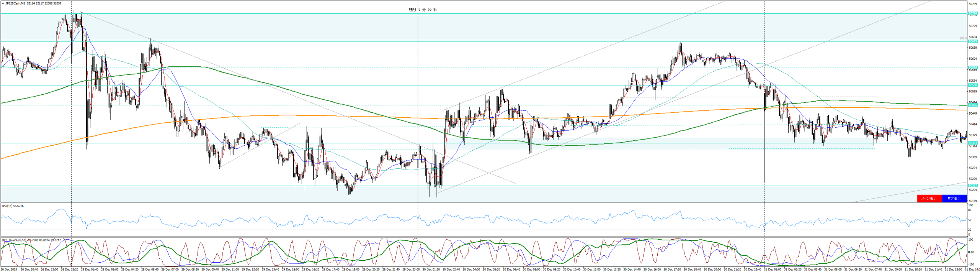Select the 50538 price level tag
Image resolution: width=980 pixels, height=273 pixels.
click(x=973, y=85)
